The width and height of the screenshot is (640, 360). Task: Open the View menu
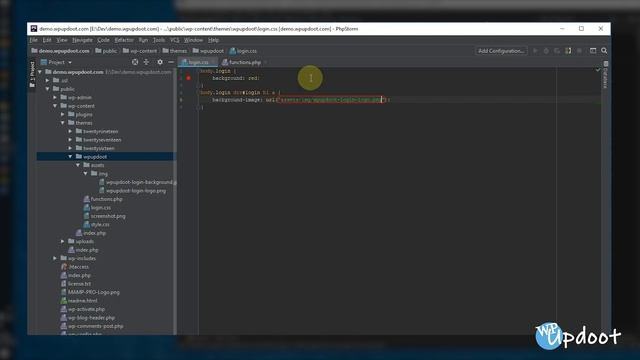click(x=62, y=40)
